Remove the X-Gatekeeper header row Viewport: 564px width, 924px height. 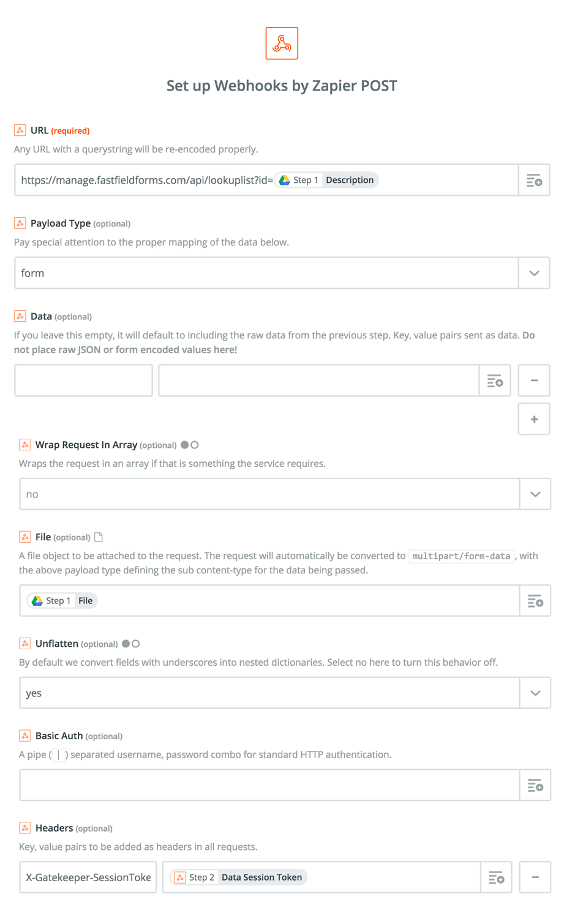click(535, 877)
